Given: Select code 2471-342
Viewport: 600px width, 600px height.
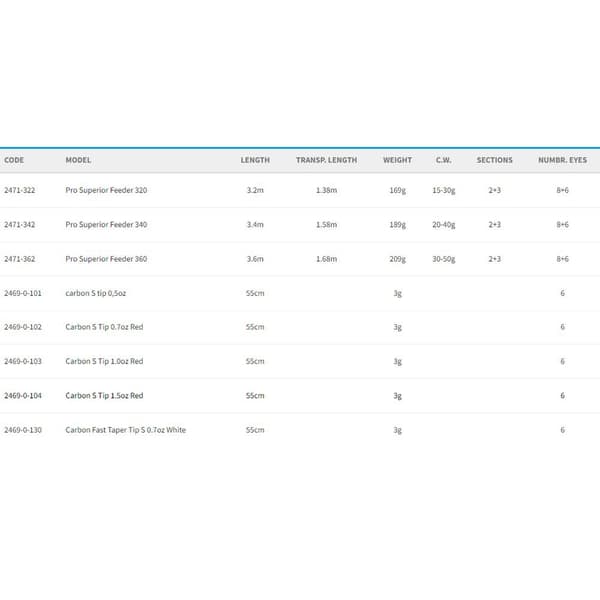Looking at the screenshot, I should coord(20,225).
